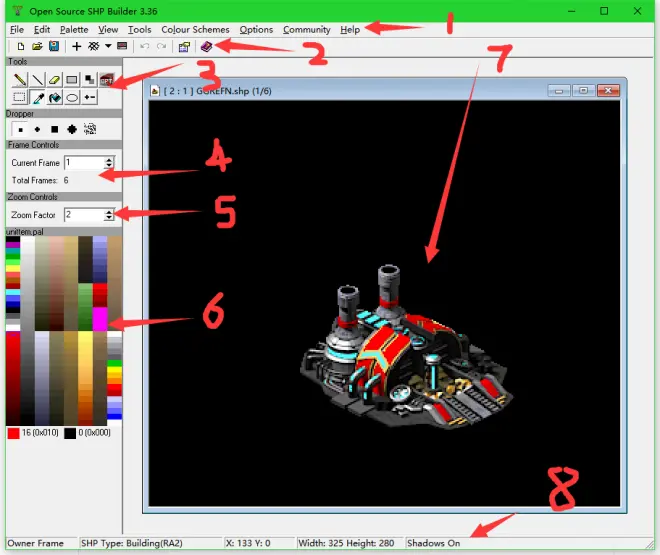The height and width of the screenshot is (555, 660).
Task: Click the 'Width: 325 Height: 280' status text
Action: [346, 543]
